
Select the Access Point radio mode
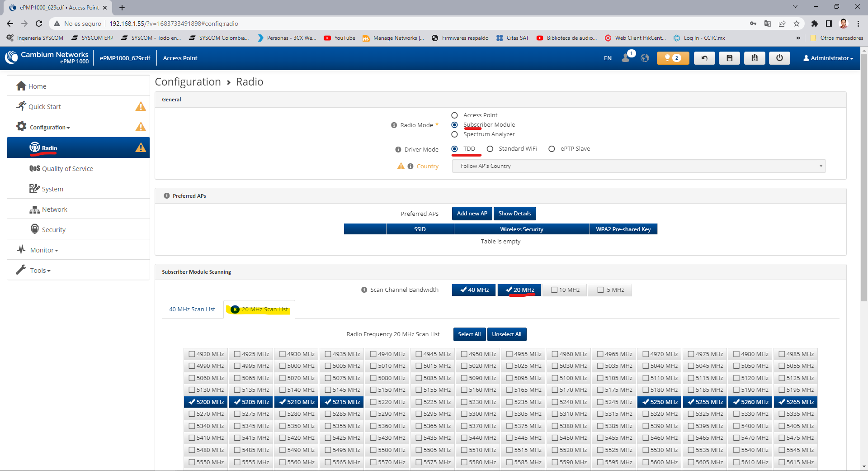pos(455,115)
